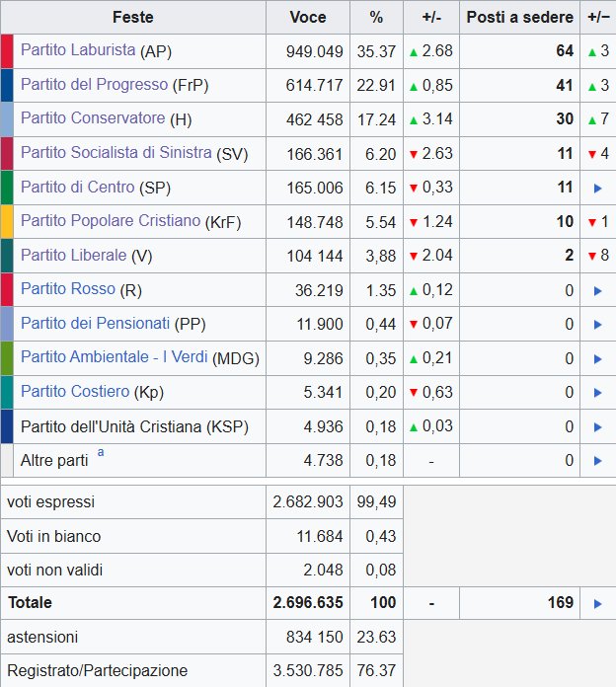Click blue arrow in Partito di Centro row
This screenshot has width=616, height=687.
pos(597,188)
